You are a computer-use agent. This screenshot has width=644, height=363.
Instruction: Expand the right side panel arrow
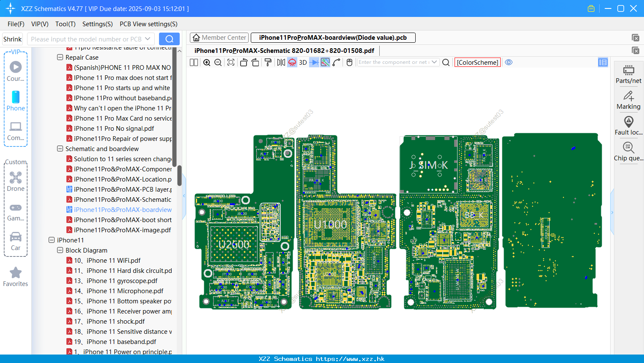pyautogui.click(x=612, y=212)
